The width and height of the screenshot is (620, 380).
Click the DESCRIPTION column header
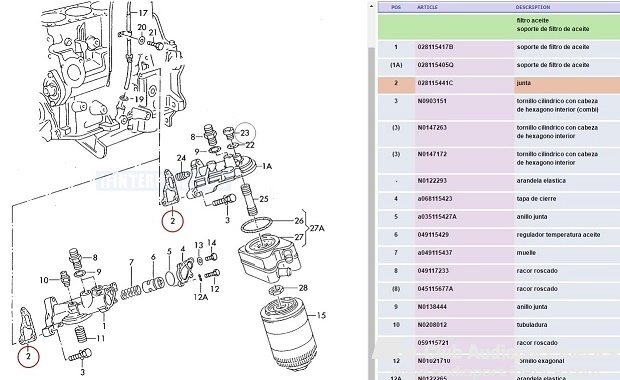(533, 7)
